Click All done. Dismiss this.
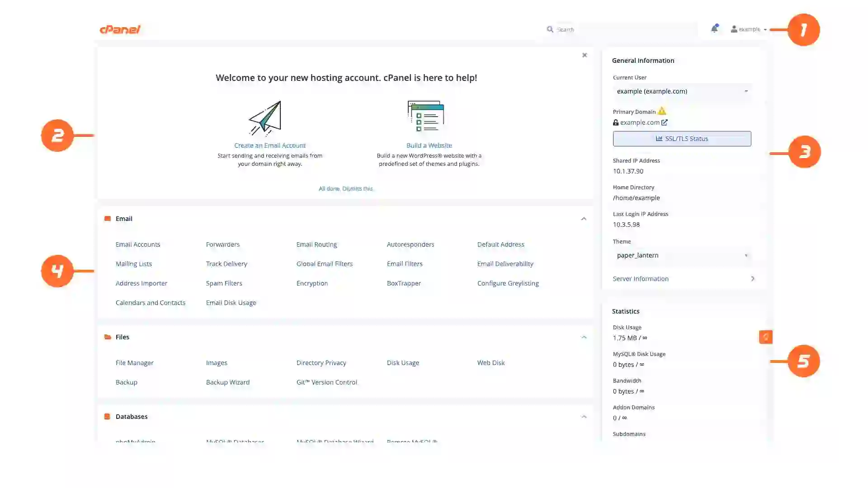 point(346,189)
